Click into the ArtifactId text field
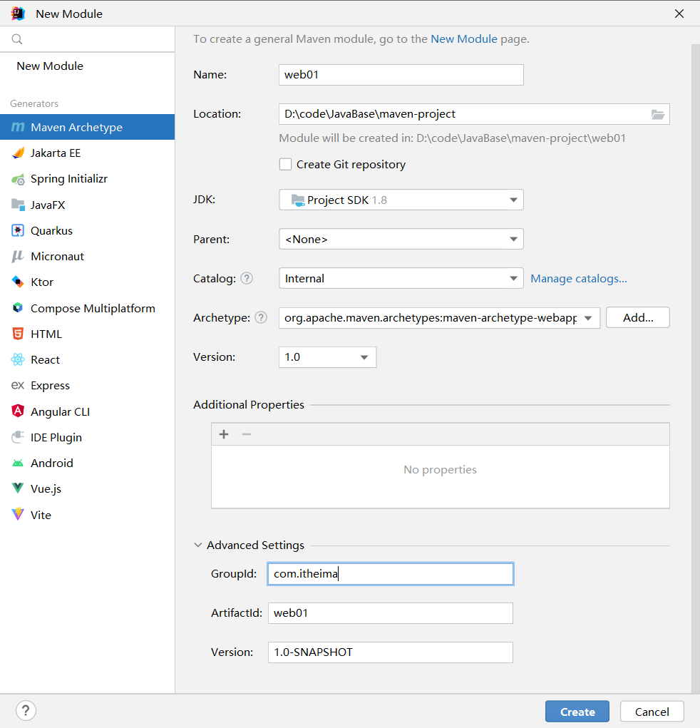Image resolution: width=700 pixels, height=728 pixels. 390,613
